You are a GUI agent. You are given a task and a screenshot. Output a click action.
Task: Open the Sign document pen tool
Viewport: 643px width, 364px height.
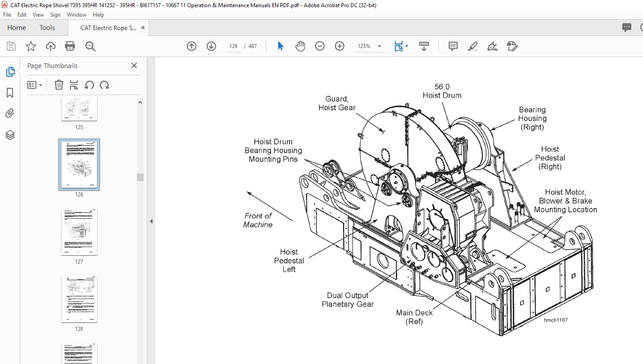coord(492,46)
